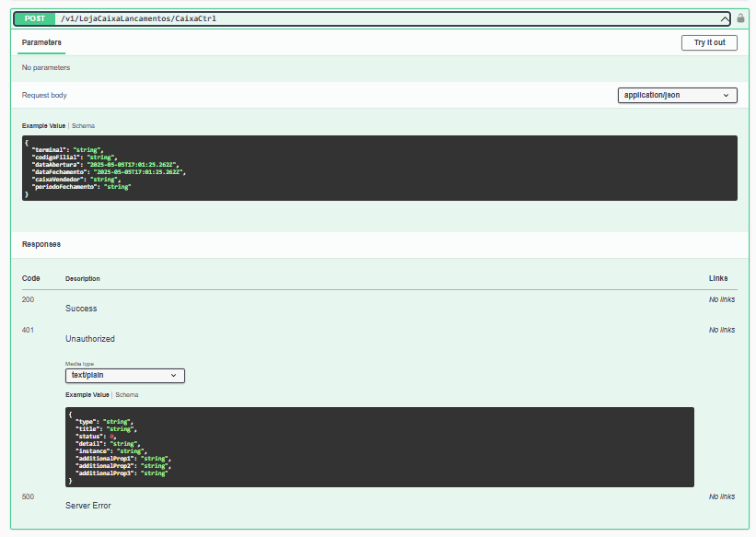Click the authorization lock icon
The width and height of the screenshot is (756, 537).
(740, 18)
